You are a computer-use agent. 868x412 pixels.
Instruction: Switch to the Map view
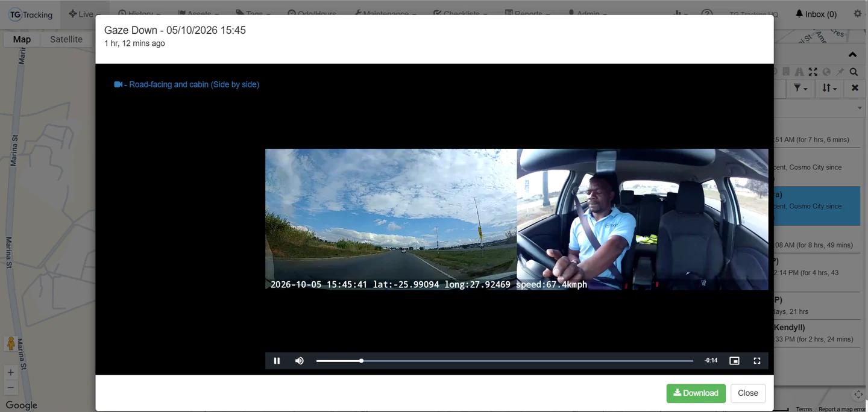point(22,39)
